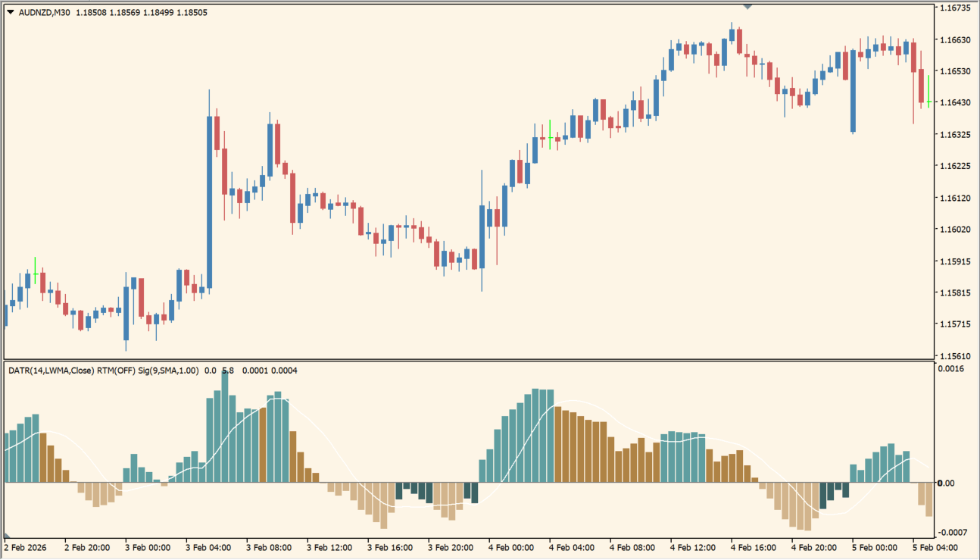The image size is (980, 560).
Task: Click the tall blue candle near 3 Feb 05:00
Action: click(209, 201)
